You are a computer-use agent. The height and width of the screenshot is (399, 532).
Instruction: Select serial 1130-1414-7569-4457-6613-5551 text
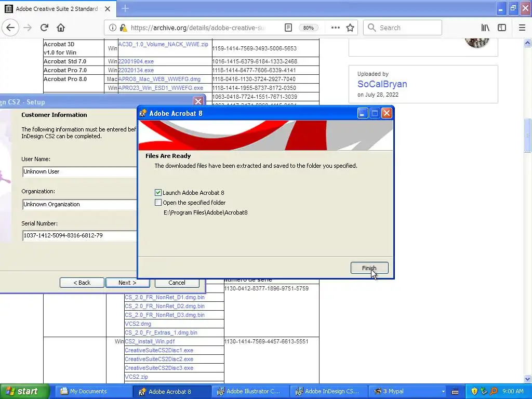(x=267, y=341)
